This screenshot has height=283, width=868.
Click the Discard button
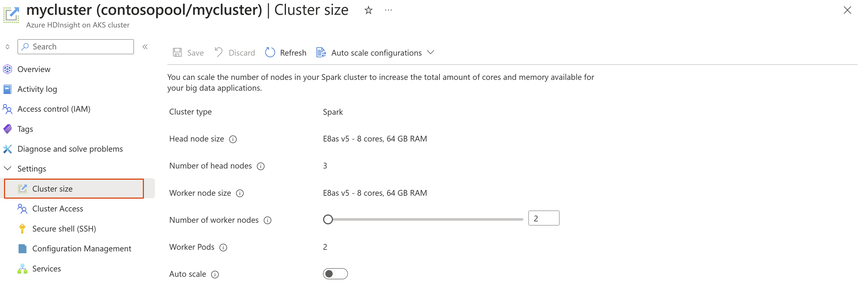pos(235,53)
